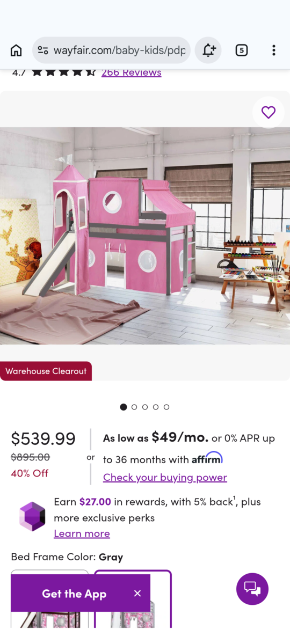Screen dimensions: 290x644
Task: Tap the browser home icon
Action: point(16,50)
